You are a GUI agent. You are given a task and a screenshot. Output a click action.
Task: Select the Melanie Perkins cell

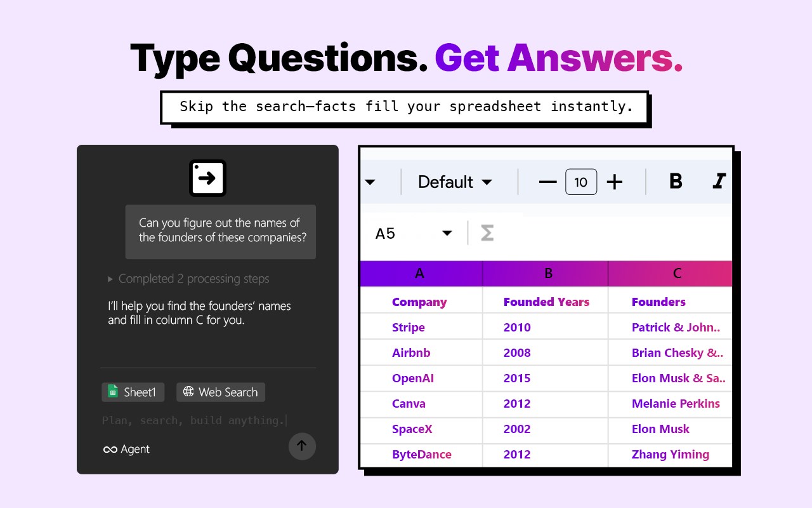671,403
